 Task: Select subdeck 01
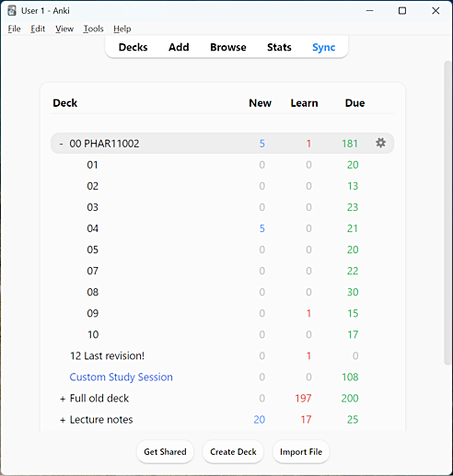coord(92,165)
